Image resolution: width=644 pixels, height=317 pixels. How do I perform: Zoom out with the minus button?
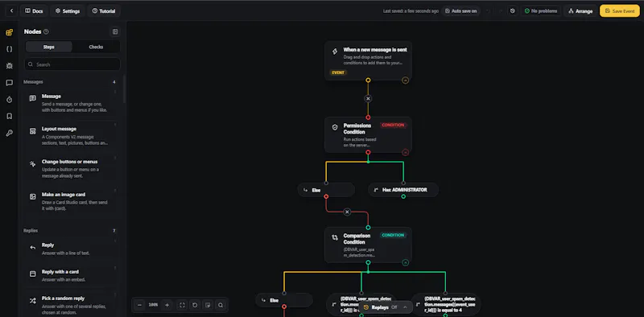click(x=139, y=305)
